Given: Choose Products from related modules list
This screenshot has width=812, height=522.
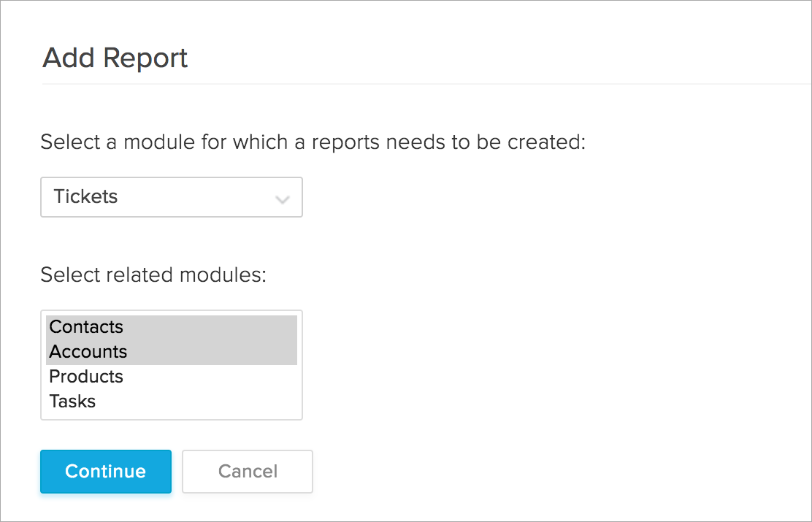Looking at the screenshot, I should 86,377.
